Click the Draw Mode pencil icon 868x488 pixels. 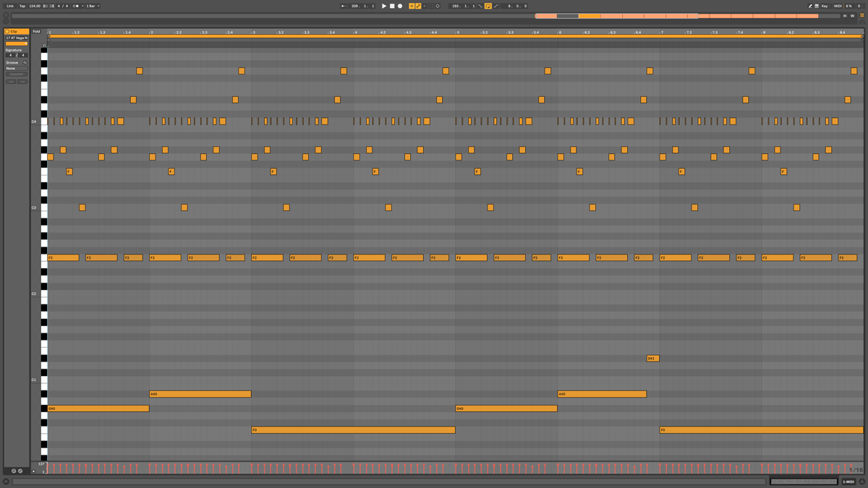click(x=810, y=6)
